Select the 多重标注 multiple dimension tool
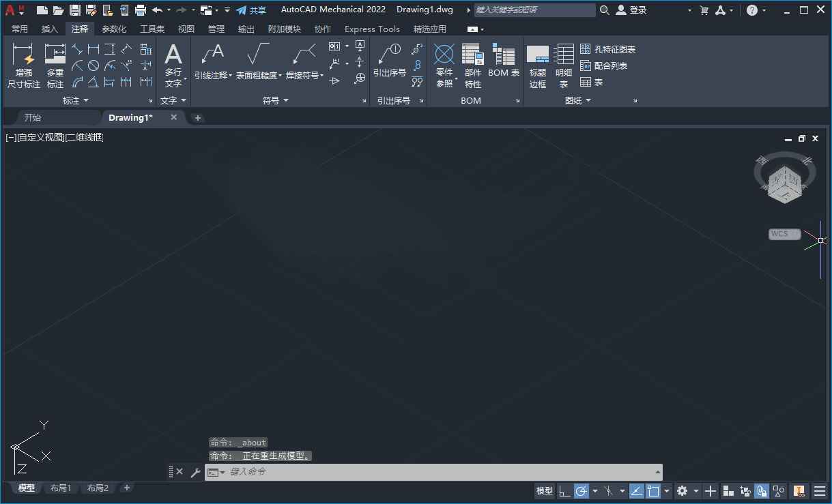The image size is (832, 504). click(x=55, y=66)
